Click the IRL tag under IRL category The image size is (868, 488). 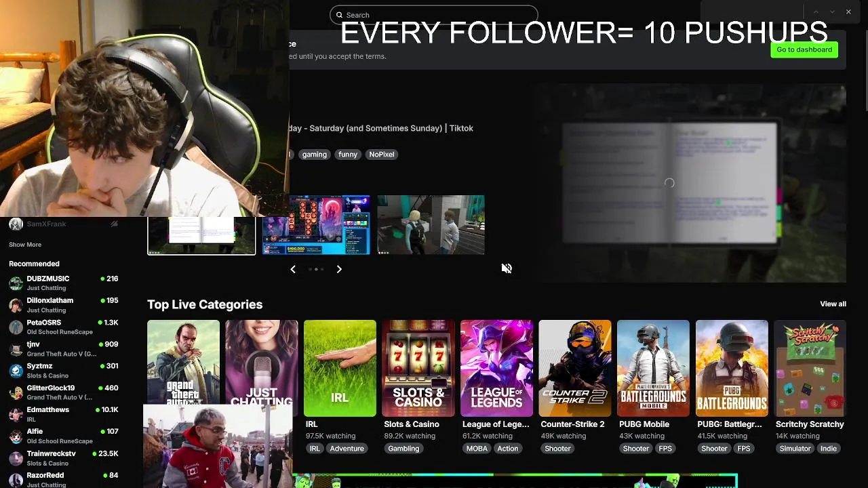click(x=315, y=449)
